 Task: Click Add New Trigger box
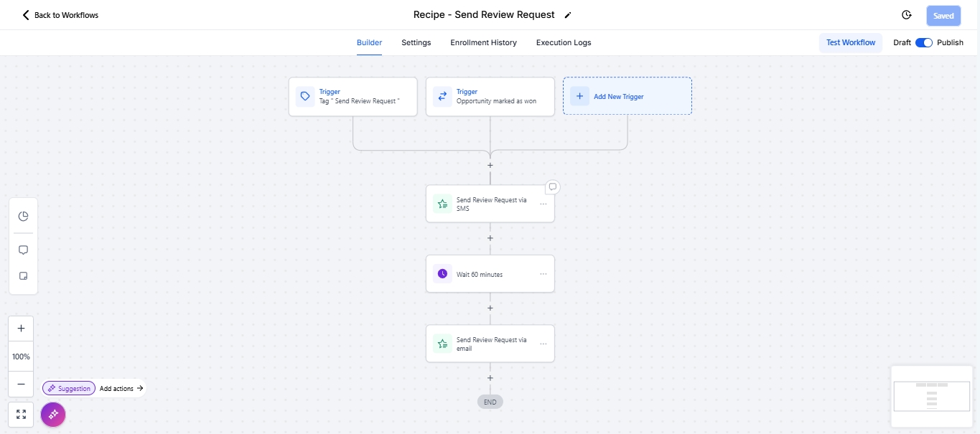tap(627, 96)
